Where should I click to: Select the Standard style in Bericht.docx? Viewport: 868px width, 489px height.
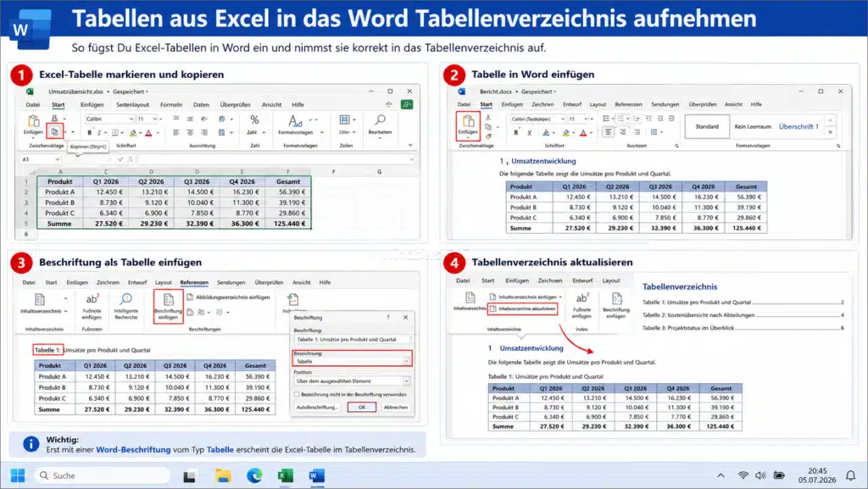point(707,126)
